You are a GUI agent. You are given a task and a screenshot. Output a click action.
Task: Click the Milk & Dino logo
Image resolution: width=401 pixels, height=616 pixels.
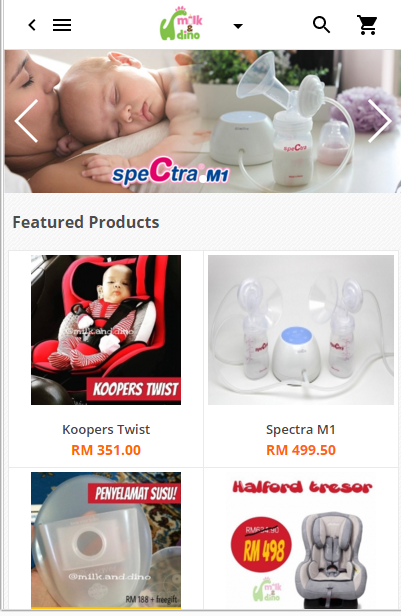coord(181,24)
